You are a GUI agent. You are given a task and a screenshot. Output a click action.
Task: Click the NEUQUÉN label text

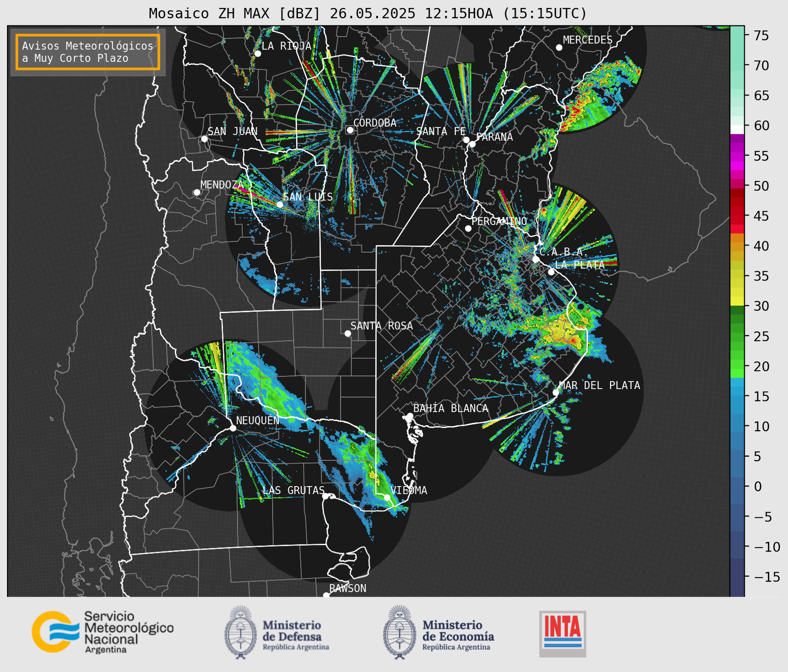point(257,421)
